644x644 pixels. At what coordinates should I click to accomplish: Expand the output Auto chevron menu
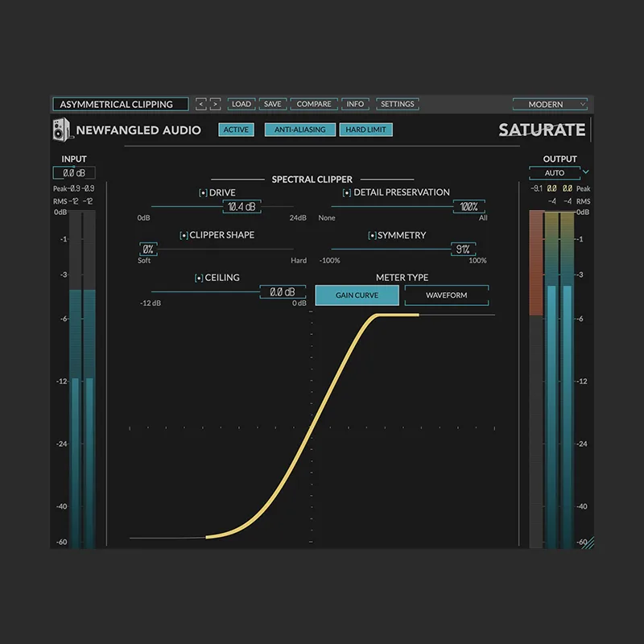586,171
